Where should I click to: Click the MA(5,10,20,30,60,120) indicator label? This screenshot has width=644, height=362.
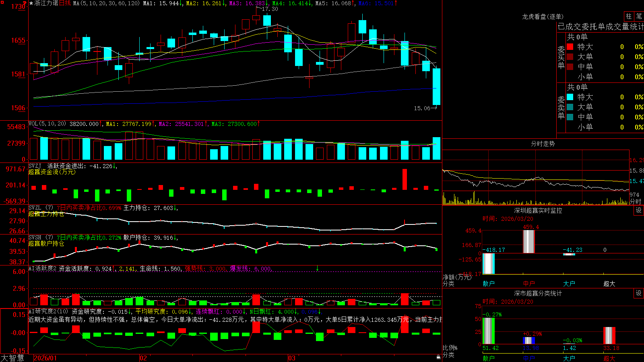click(x=106, y=3)
